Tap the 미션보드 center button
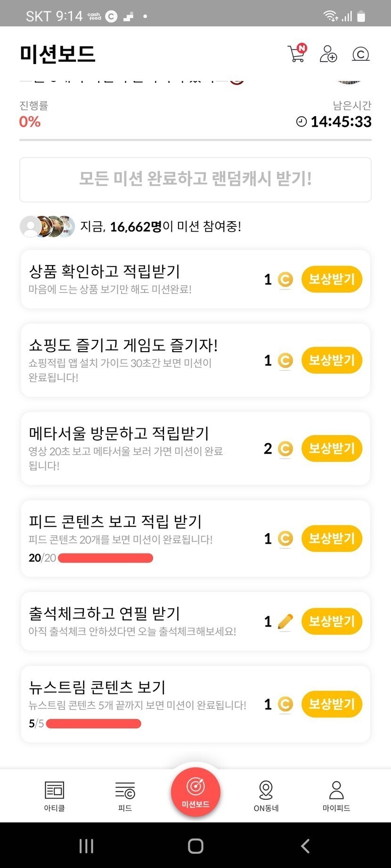The height and width of the screenshot is (868, 391). click(195, 792)
